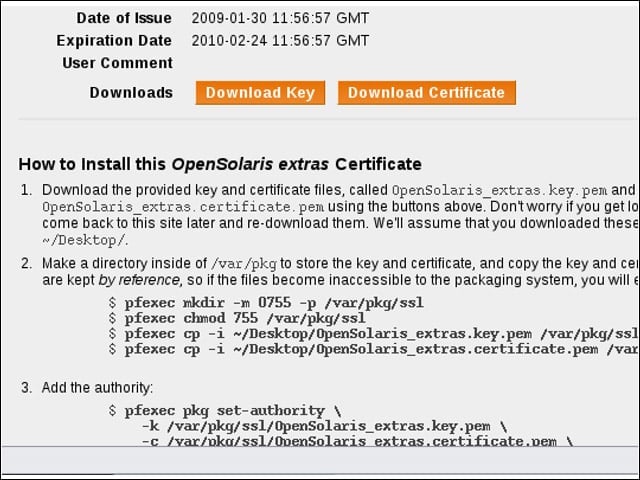Click the Download Key button
The height and width of the screenshot is (480, 640).
pos(260,93)
